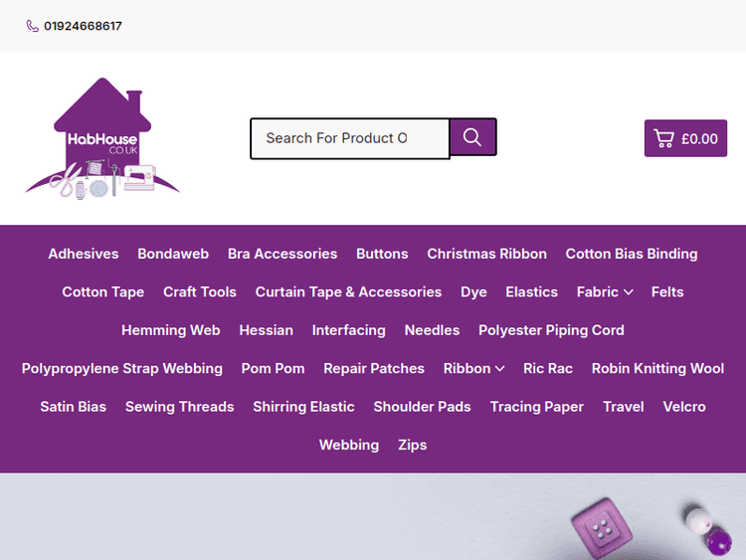Image resolution: width=746 pixels, height=560 pixels.
Task: Open the Ribbon menu item
Action: 466,368
